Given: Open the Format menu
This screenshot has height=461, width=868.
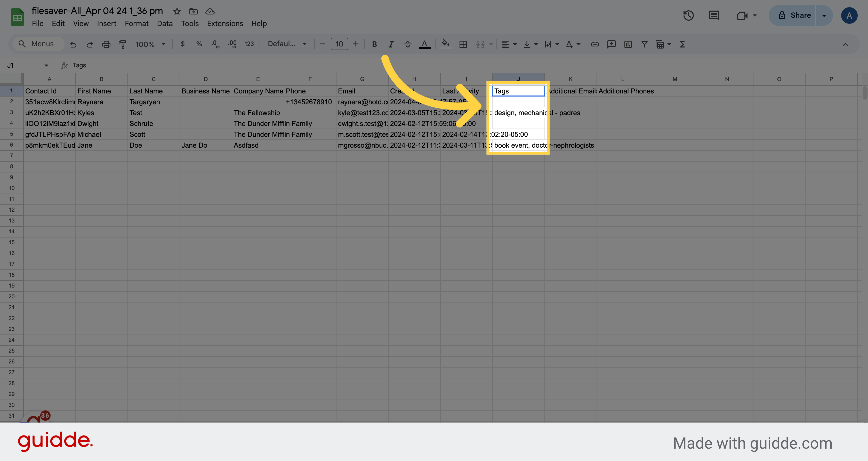Looking at the screenshot, I should (x=136, y=23).
